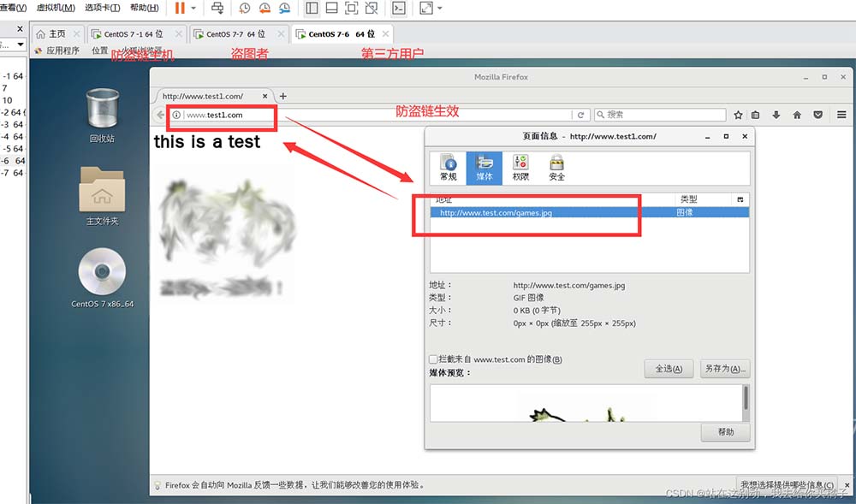Screen dimensions: 856x504
Task: Open the media list column picker
Action: click(740, 199)
